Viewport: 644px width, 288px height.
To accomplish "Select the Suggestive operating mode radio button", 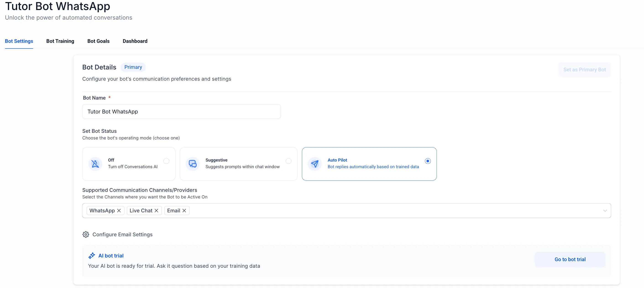I will point(289,161).
